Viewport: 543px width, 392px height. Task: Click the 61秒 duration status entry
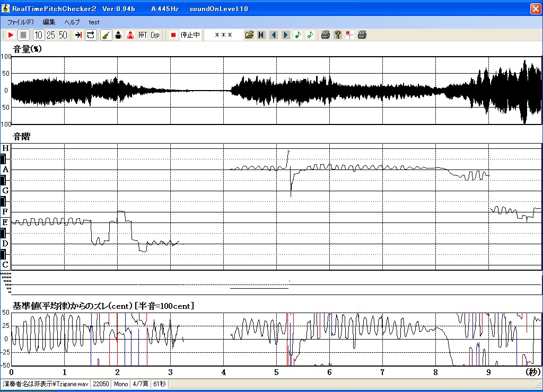[160, 384]
